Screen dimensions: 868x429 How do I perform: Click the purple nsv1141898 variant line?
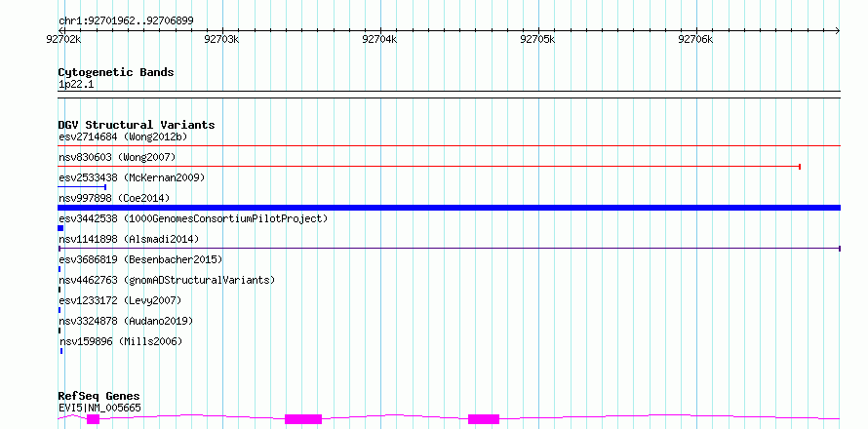tap(449, 249)
